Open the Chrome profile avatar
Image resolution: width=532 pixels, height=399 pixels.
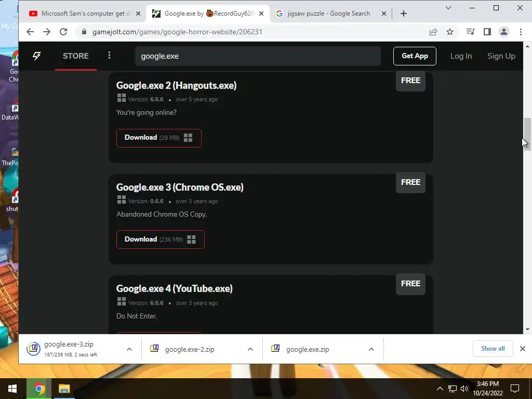504,32
